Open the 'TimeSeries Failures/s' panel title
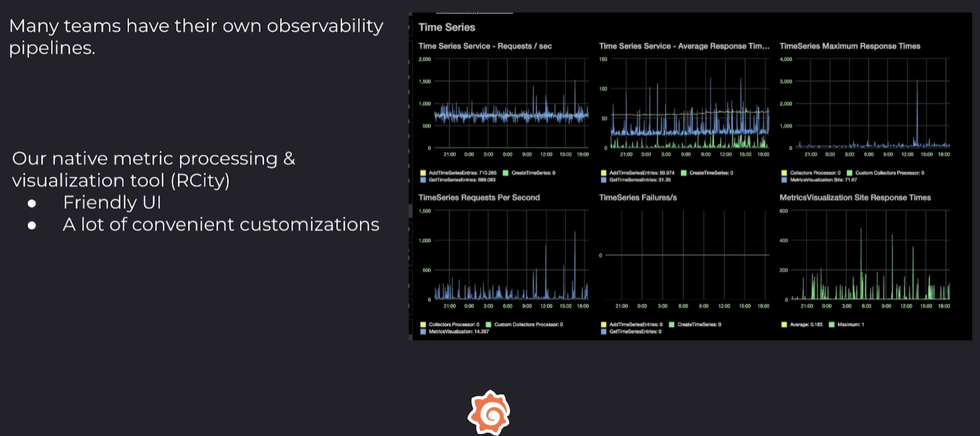The image size is (980, 436). 638,198
